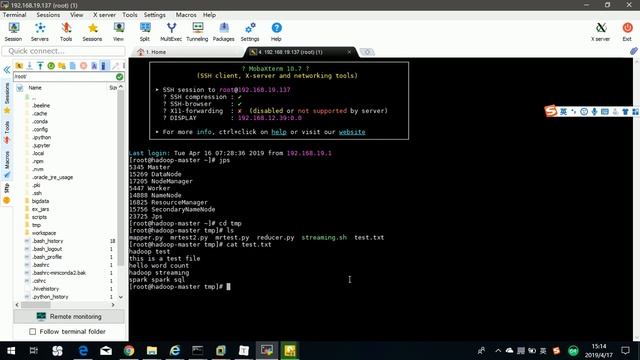The image size is (640, 360).
Task: Select the .oracle_jre_usage folder
Action: [x=52, y=177]
